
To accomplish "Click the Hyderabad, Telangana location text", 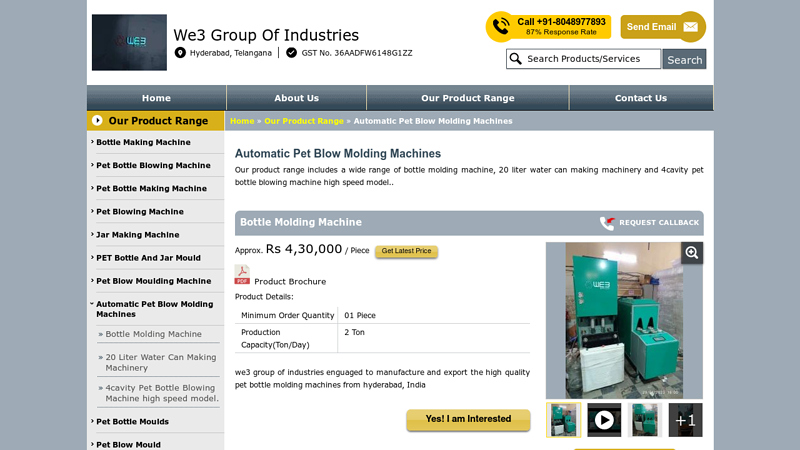I will point(231,53).
